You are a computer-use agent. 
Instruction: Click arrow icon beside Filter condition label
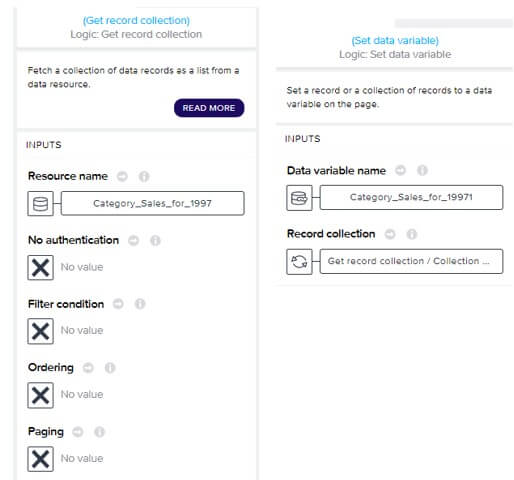tap(118, 304)
